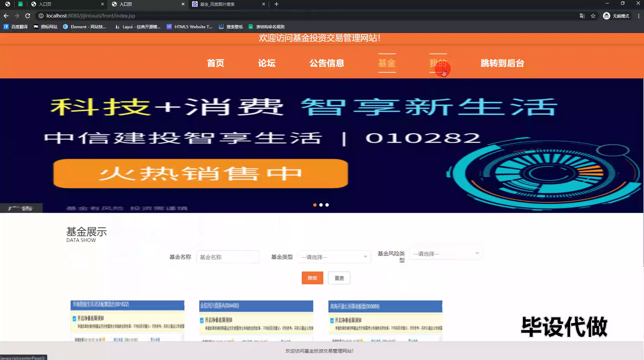Open the 华商智能生活灵活配置混合 fund card
The height and width of the screenshot is (360, 644).
point(127,321)
